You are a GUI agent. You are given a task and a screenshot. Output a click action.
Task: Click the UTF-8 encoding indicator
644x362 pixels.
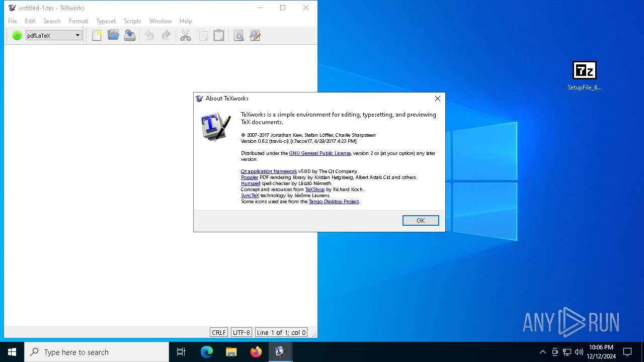pyautogui.click(x=242, y=332)
